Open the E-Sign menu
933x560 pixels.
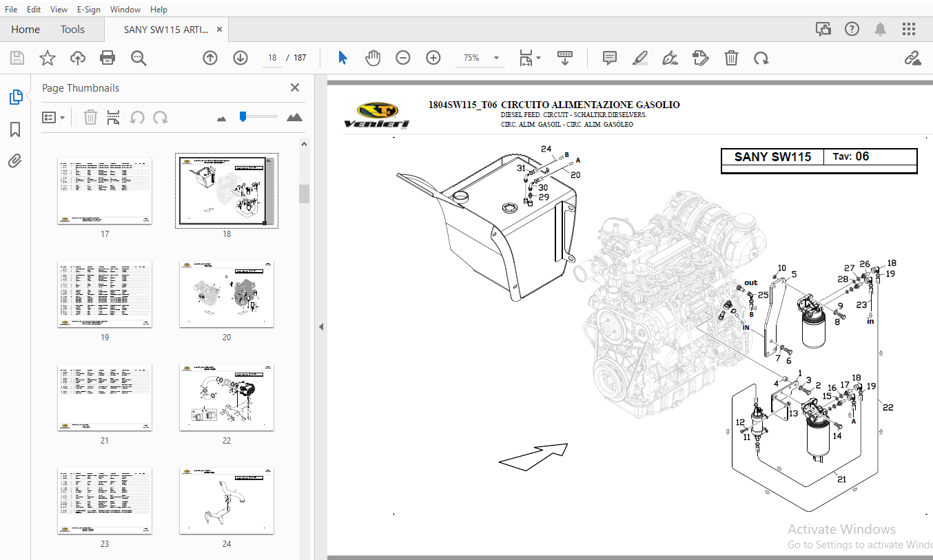(88, 10)
